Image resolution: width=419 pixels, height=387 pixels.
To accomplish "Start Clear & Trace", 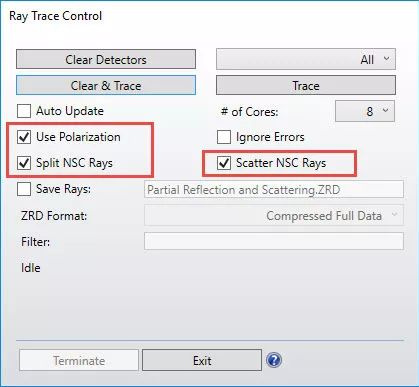I will [106, 85].
